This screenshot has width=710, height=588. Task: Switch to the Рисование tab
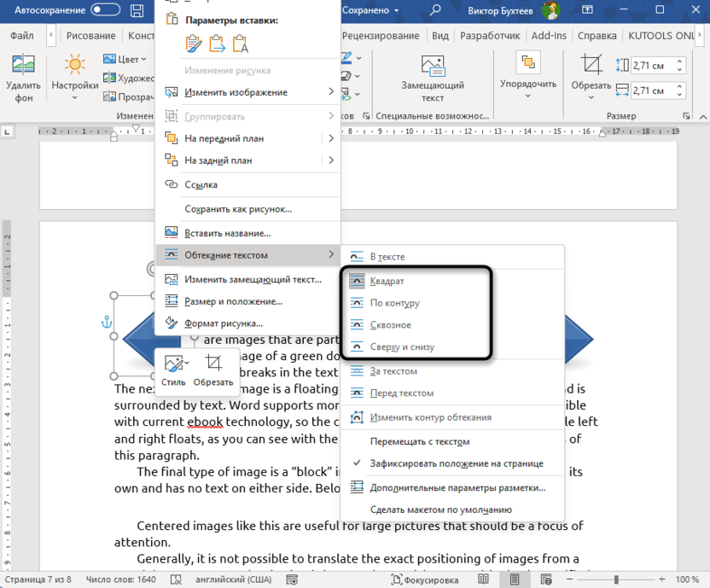91,35
